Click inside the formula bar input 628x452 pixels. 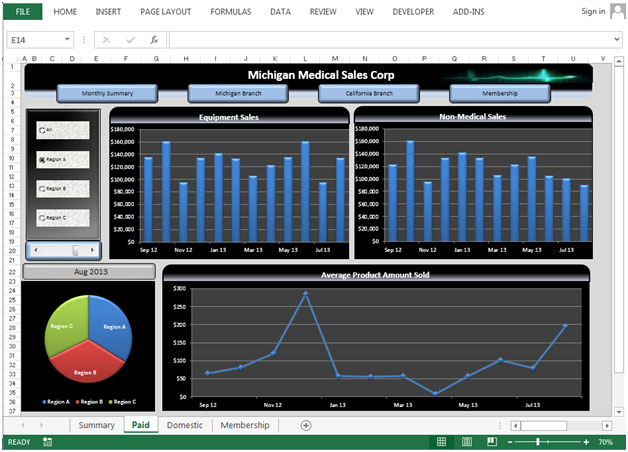(x=390, y=40)
